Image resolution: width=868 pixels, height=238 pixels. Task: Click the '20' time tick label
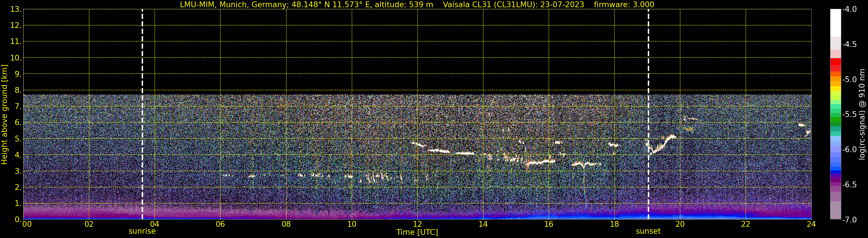tap(680, 224)
